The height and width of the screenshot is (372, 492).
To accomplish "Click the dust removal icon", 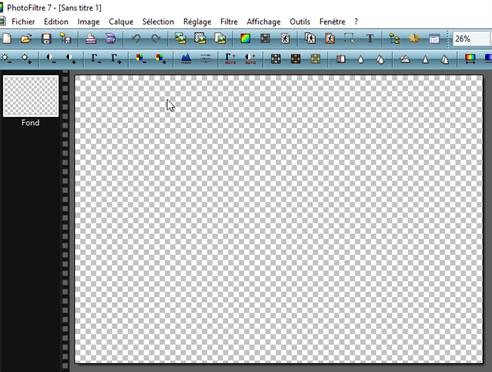I will click(341, 59).
